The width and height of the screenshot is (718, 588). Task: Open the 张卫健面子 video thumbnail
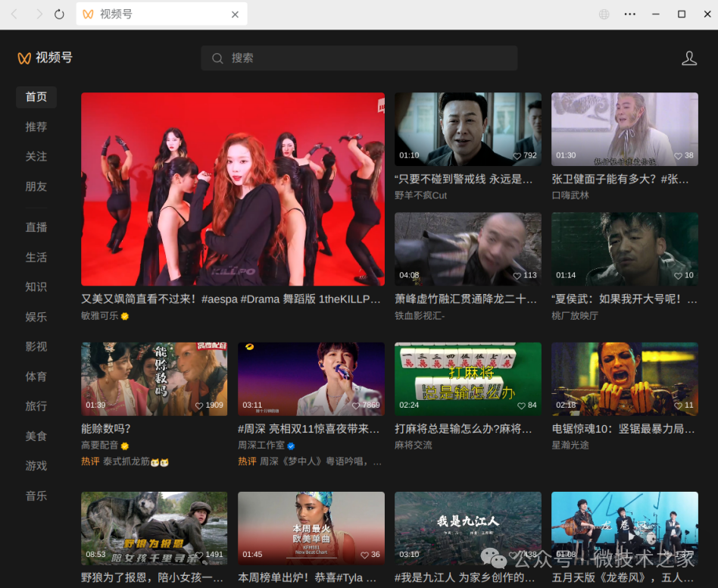[625, 129]
